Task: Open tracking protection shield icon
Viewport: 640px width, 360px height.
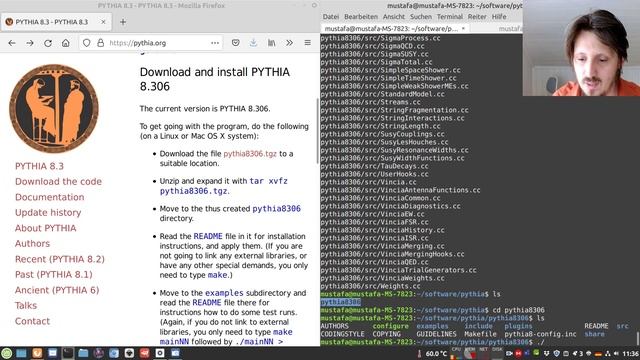Action: [x=87, y=43]
